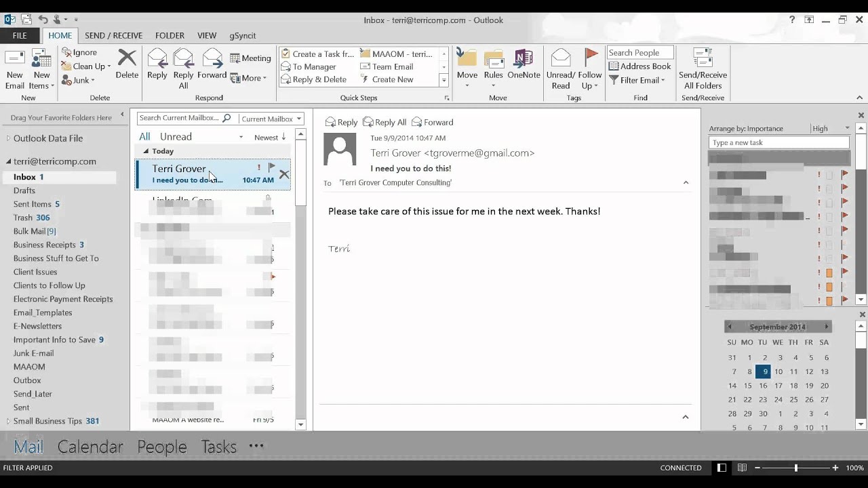
Task: Click Reply All in the reading pane
Action: coord(384,122)
